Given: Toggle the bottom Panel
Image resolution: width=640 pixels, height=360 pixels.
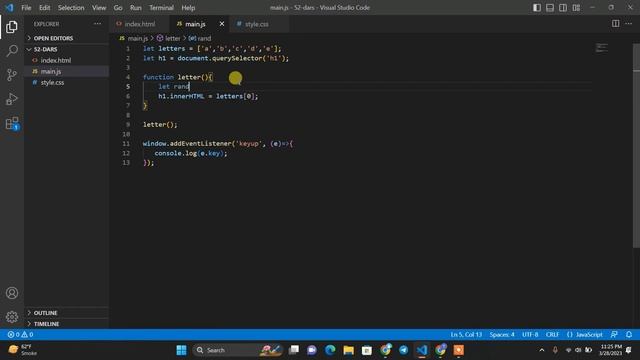Looking at the screenshot, I should point(550,7).
